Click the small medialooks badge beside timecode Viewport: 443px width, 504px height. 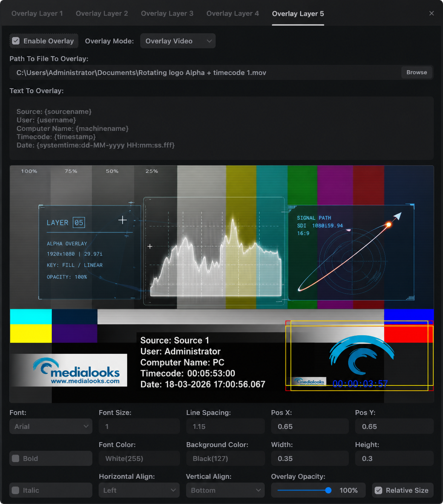coord(310,382)
